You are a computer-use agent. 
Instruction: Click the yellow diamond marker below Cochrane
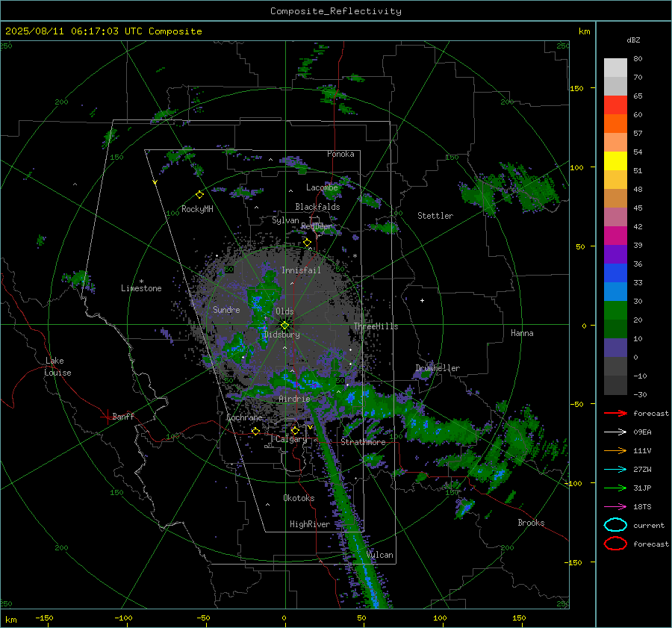(x=255, y=431)
